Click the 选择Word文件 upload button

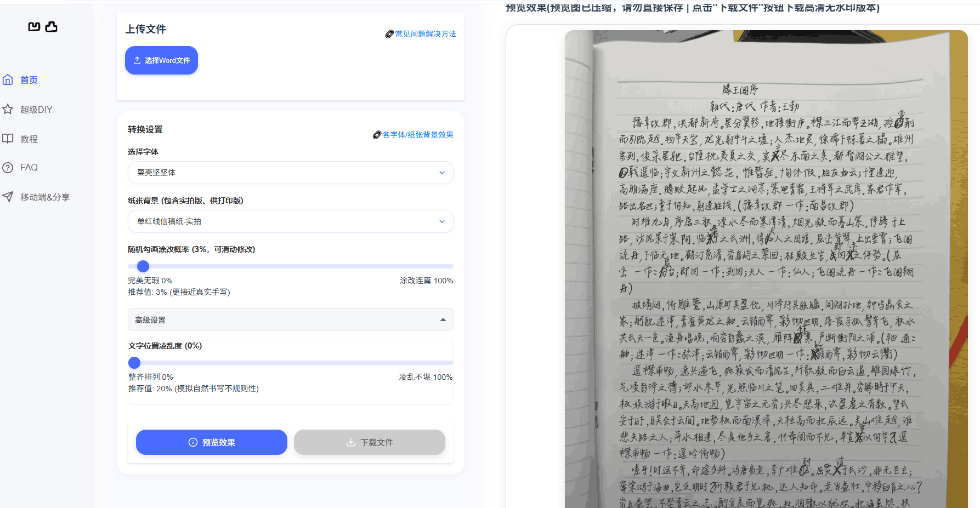pyautogui.click(x=161, y=60)
